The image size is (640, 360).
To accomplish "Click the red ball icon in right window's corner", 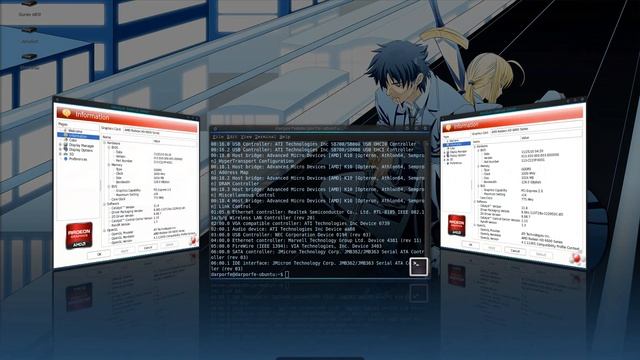I will click(x=576, y=258).
